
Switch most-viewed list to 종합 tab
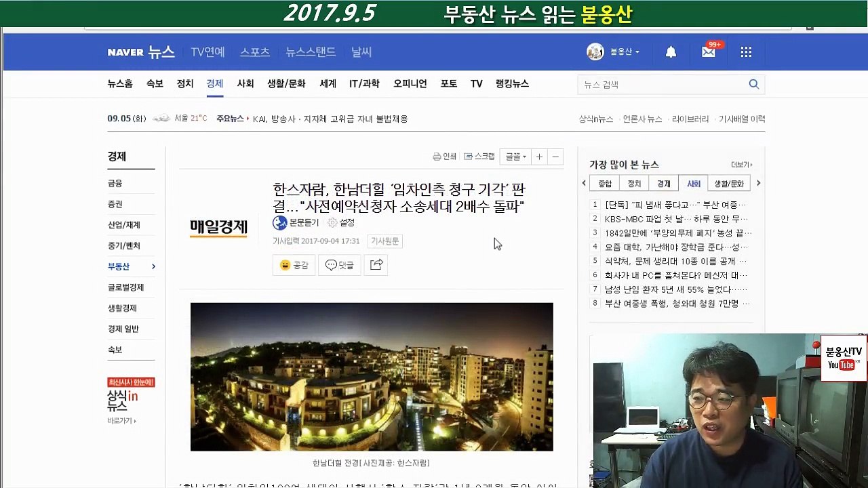pos(604,184)
